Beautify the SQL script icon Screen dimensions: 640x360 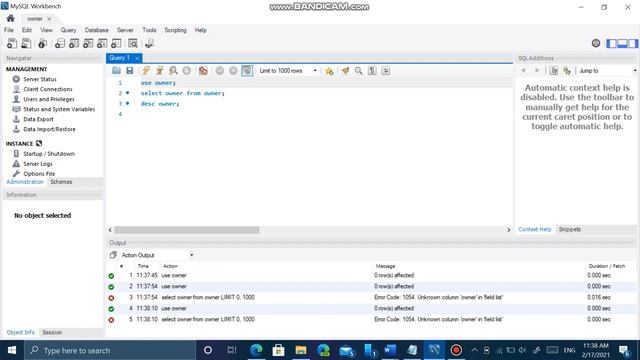pyautogui.click(x=345, y=71)
